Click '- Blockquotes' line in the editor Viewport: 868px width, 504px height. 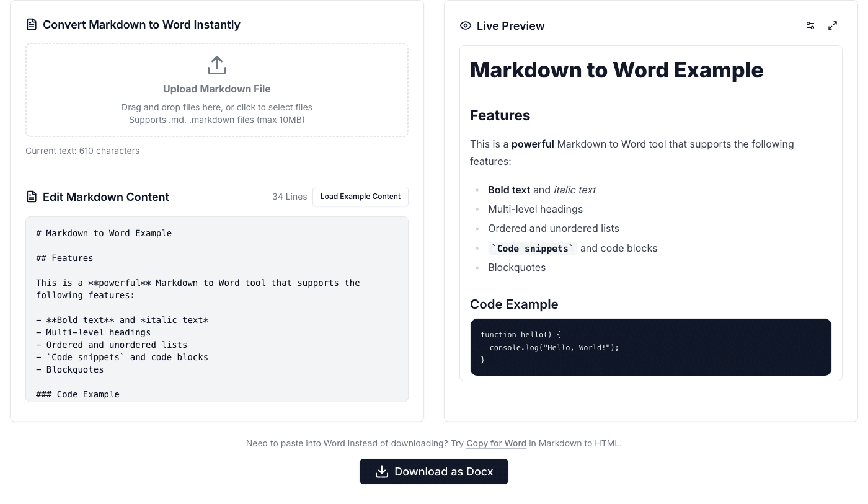(x=70, y=369)
